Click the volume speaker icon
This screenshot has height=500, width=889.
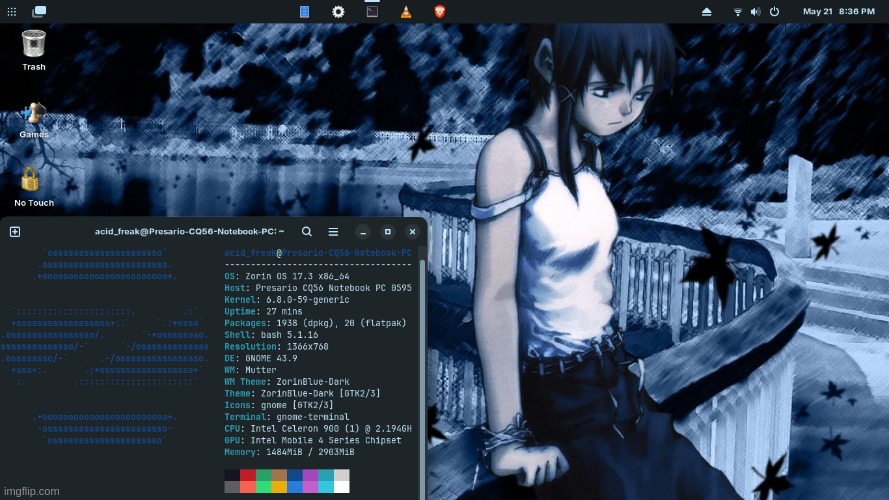tap(755, 12)
